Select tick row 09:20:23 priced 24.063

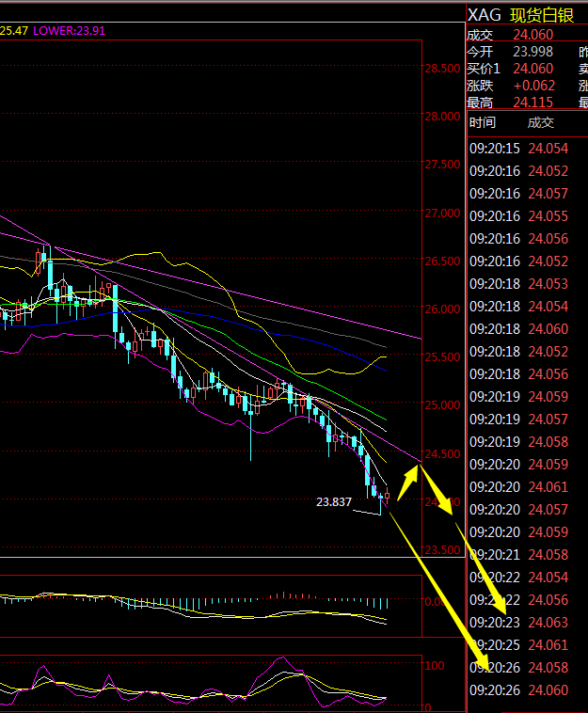click(x=519, y=622)
